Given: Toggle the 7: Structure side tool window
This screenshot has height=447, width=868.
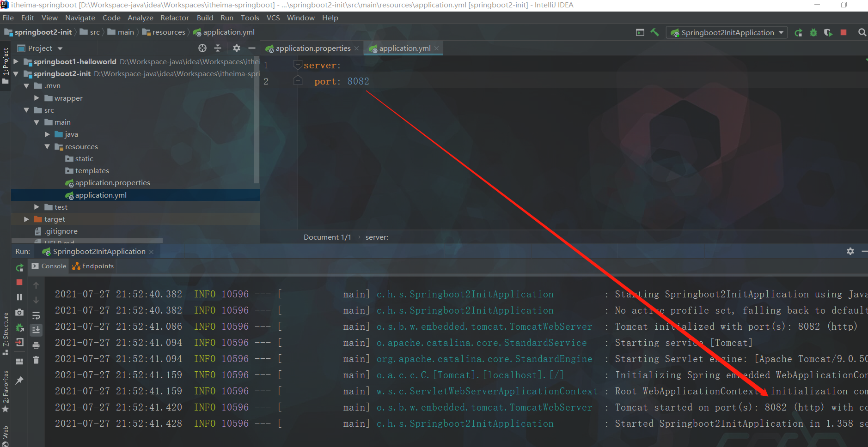Looking at the screenshot, I should click(6, 333).
